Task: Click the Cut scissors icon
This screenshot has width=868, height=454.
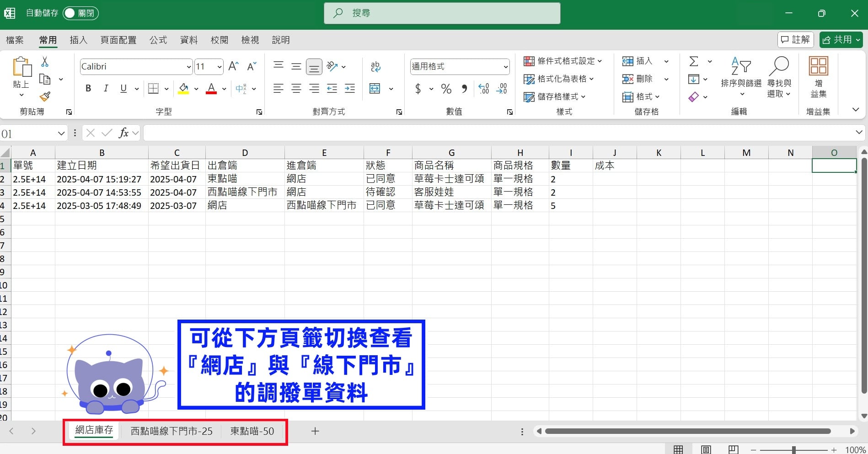Action: tap(45, 62)
